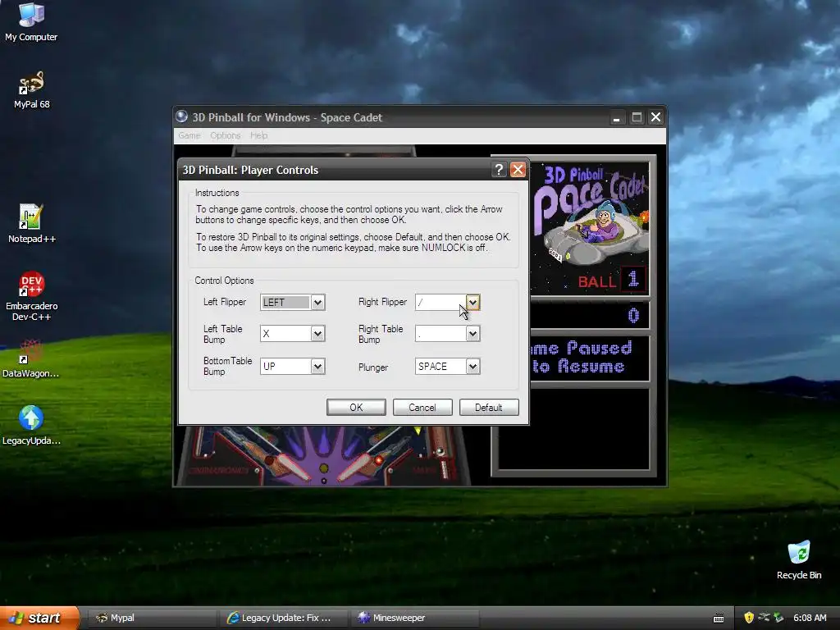The height and width of the screenshot is (630, 840).
Task: Close the 3D Pinball main window
Action: [655, 117]
